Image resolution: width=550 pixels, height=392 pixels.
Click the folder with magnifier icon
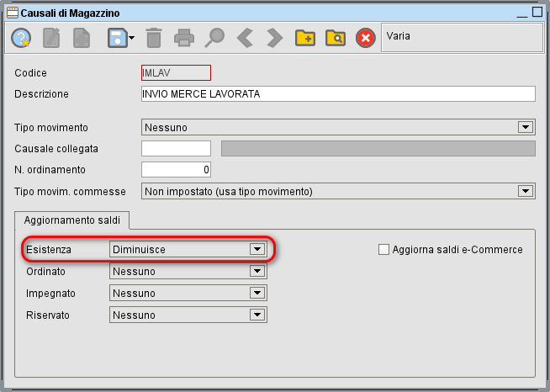coord(335,38)
